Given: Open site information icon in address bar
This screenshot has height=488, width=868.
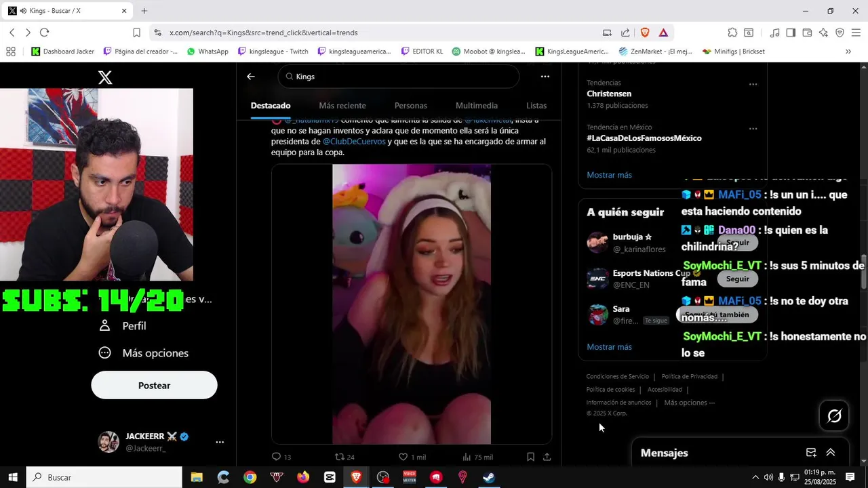Looking at the screenshot, I should [157, 33].
